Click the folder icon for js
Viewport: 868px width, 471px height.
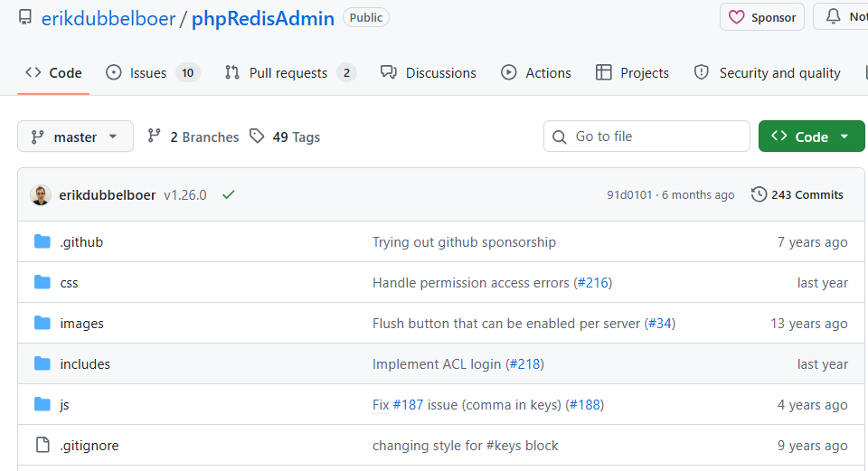click(42, 405)
